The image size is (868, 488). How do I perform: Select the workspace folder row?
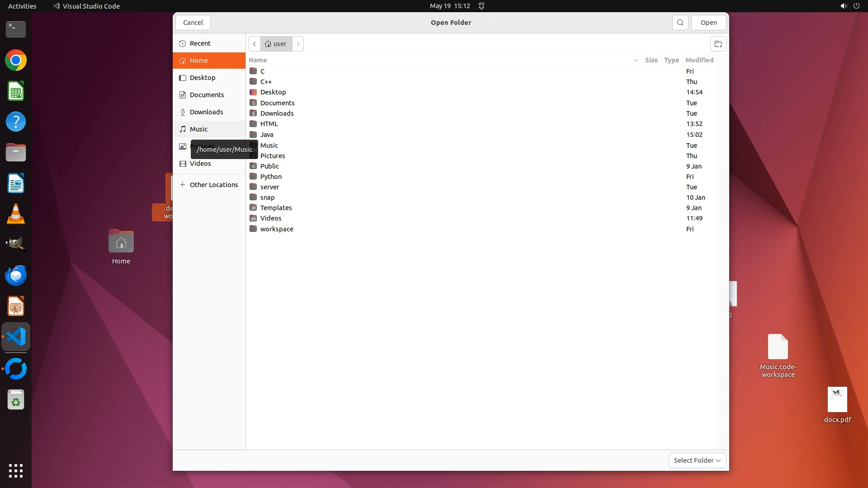[x=277, y=229]
